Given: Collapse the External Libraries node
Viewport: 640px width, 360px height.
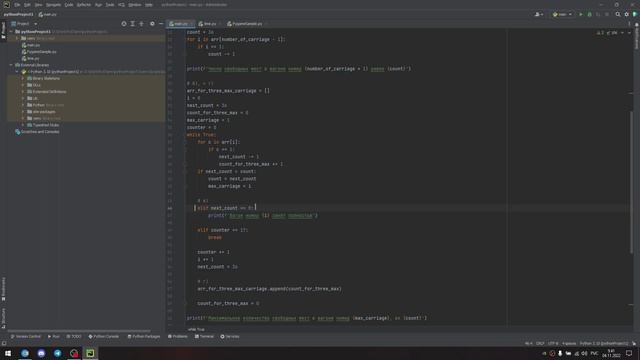Looking at the screenshot, I should pos(12,65).
